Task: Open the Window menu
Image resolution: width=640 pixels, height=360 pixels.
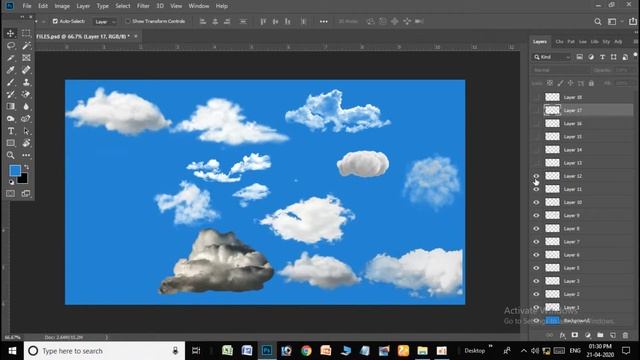Action: tap(199, 6)
